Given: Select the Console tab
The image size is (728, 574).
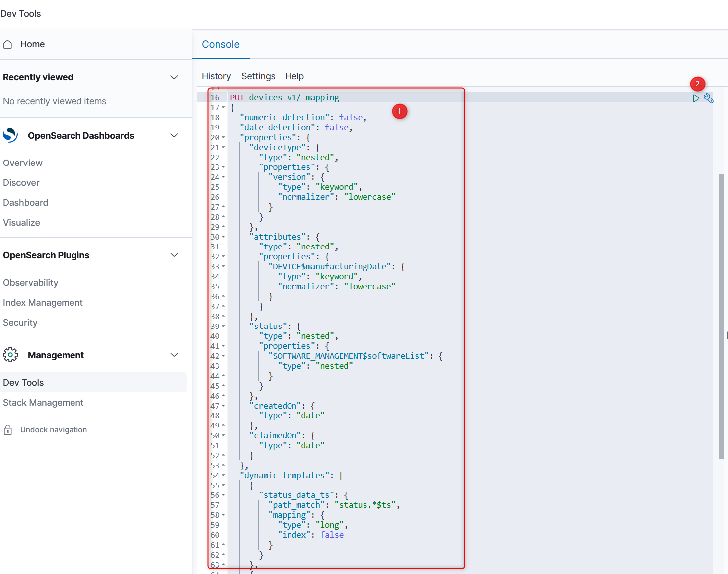Looking at the screenshot, I should point(220,44).
